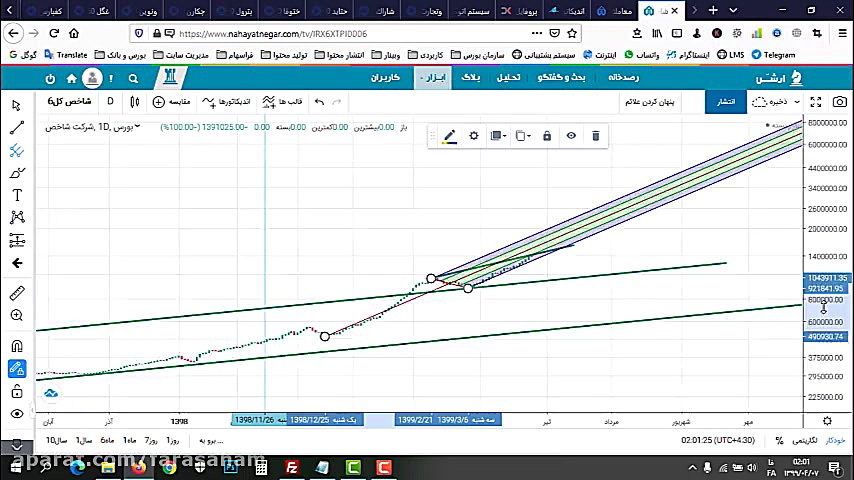The image size is (854, 480).
Task: Lock all drawing tools
Action: coord(17,391)
